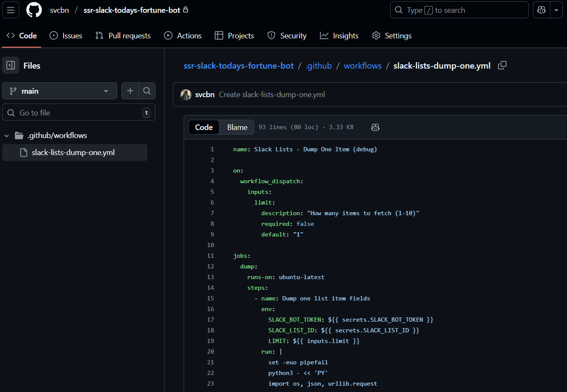Viewport: 567px width, 392px height.
Task: Select line number 11
Action: 210,256
